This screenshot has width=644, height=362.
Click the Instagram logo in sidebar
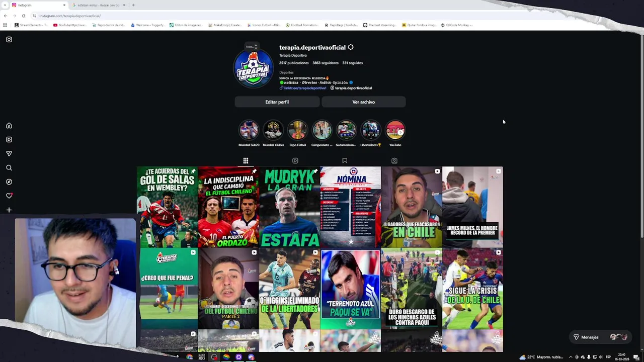point(9,39)
